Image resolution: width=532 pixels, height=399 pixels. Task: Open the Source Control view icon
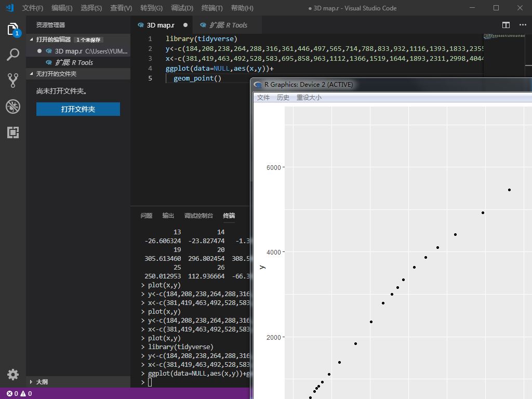click(13, 80)
